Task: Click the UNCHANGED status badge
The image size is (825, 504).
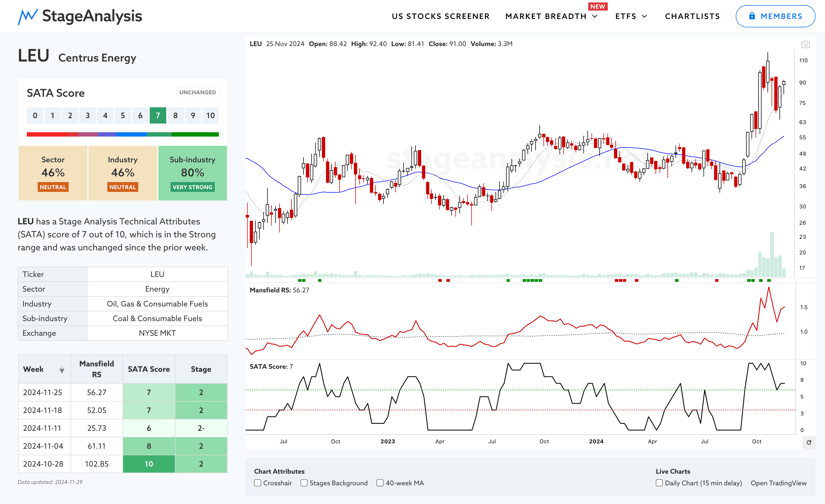Action: 197,92
